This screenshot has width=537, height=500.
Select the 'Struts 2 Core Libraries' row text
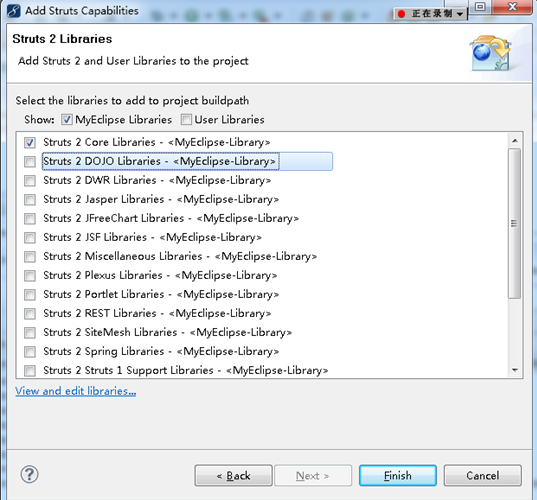click(x=157, y=142)
